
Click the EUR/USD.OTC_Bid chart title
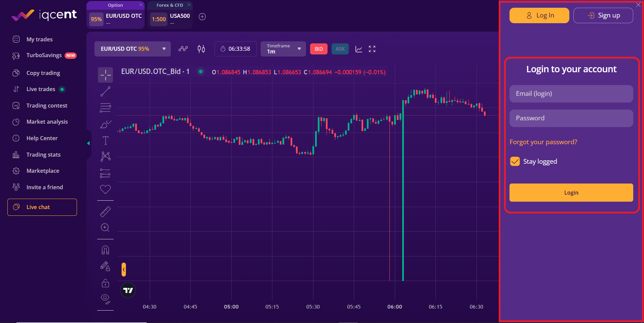tap(155, 72)
